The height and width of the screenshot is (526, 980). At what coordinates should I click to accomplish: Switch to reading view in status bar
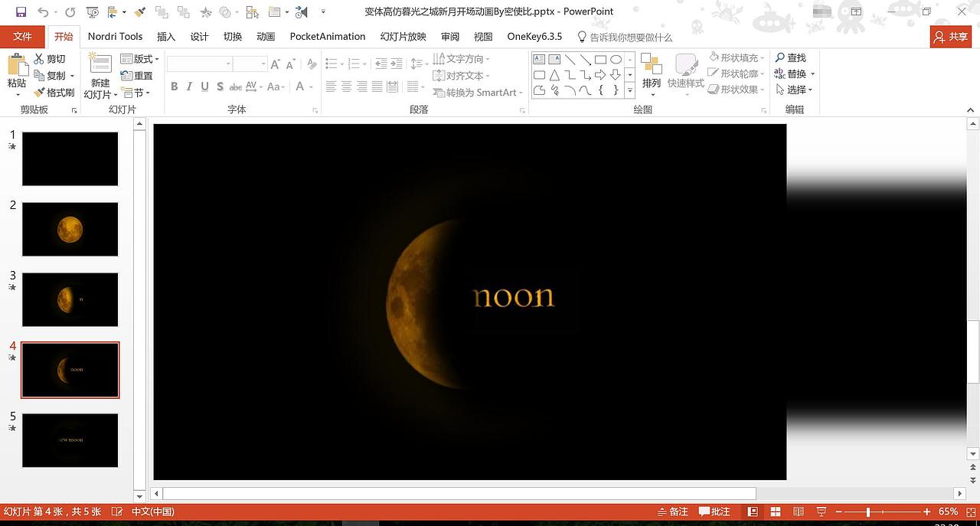click(x=798, y=511)
